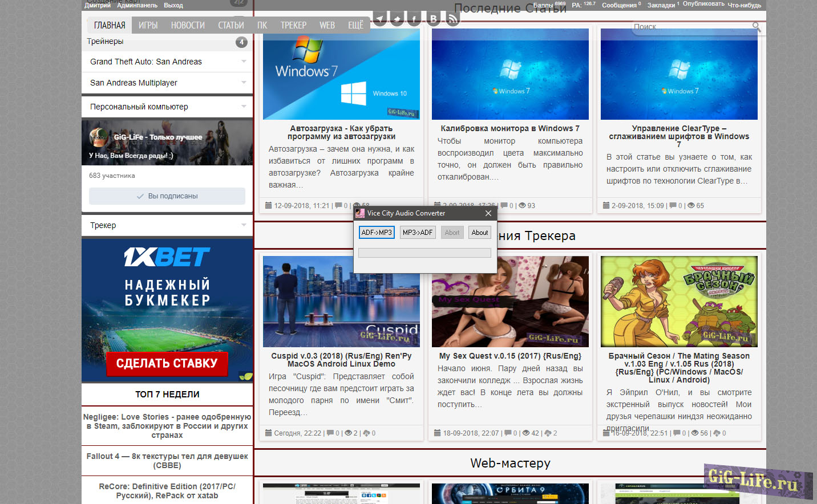This screenshot has width=817, height=504.
Task: Close the Vice City Audio Converter dialog
Action: click(488, 213)
